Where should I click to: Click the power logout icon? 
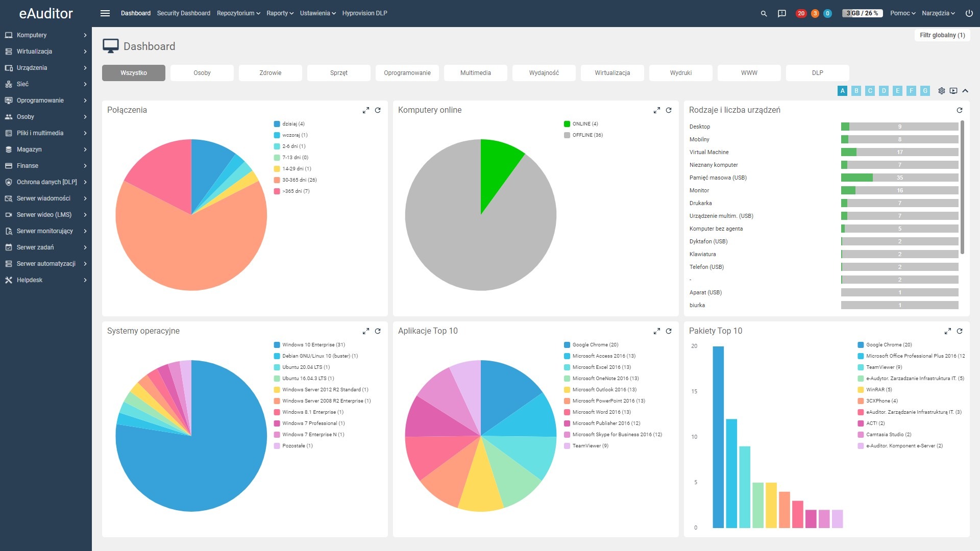coord(969,13)
